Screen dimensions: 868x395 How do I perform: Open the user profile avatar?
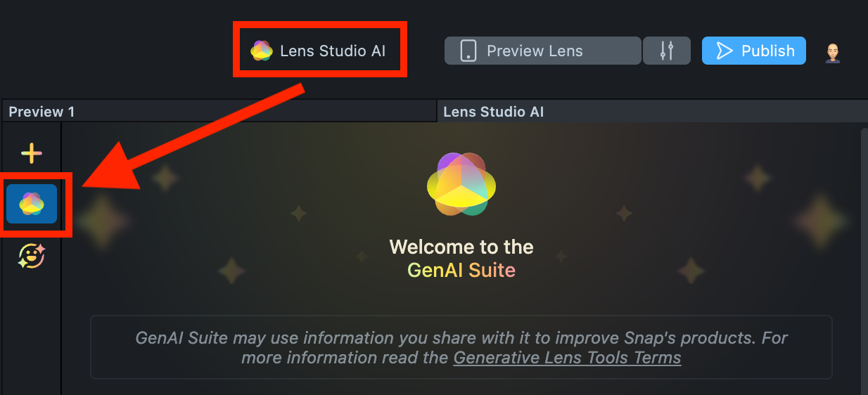point(833,52)
